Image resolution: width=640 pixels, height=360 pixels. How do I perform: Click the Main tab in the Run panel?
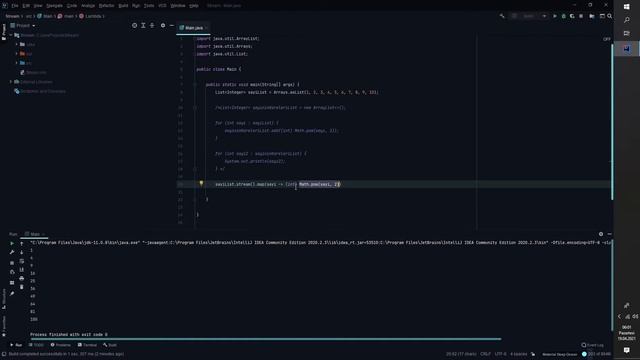(34, 234)
